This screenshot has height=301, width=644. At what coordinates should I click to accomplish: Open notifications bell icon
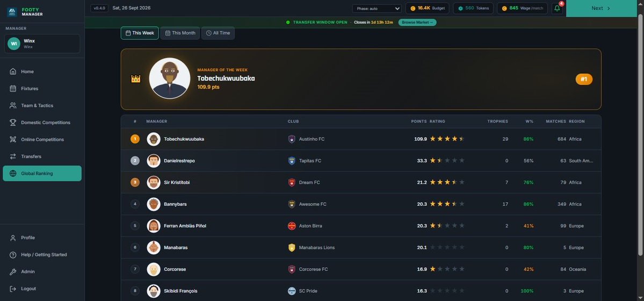click(x=557, y=8)
